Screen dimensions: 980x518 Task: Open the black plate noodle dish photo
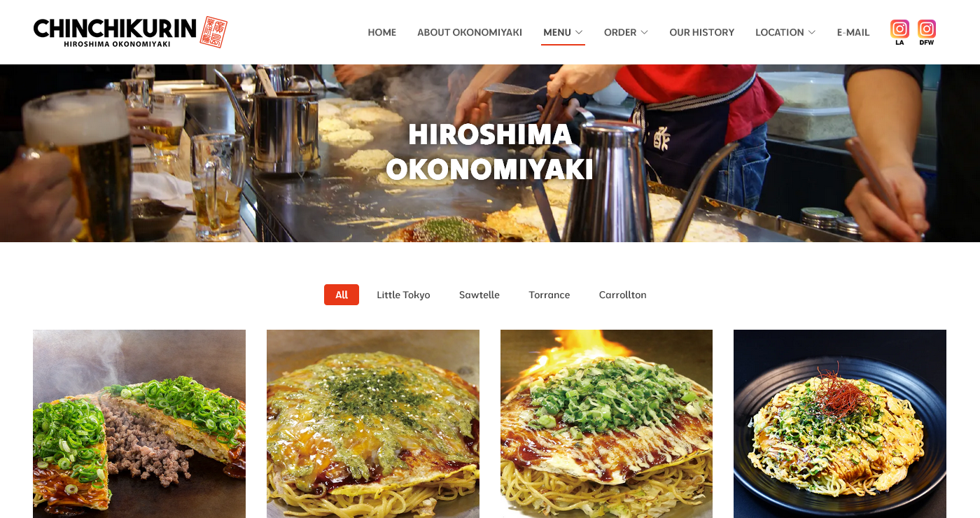(840, 423)
